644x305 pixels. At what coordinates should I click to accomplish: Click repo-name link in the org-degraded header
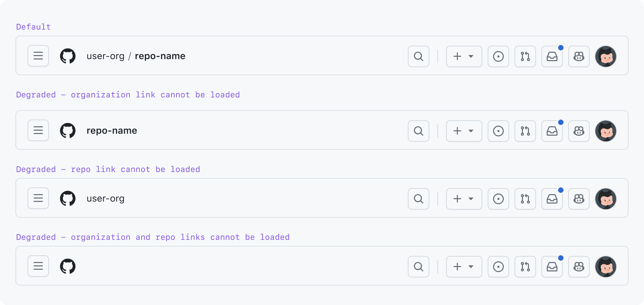pyautogui.click(x=112, y=131)
